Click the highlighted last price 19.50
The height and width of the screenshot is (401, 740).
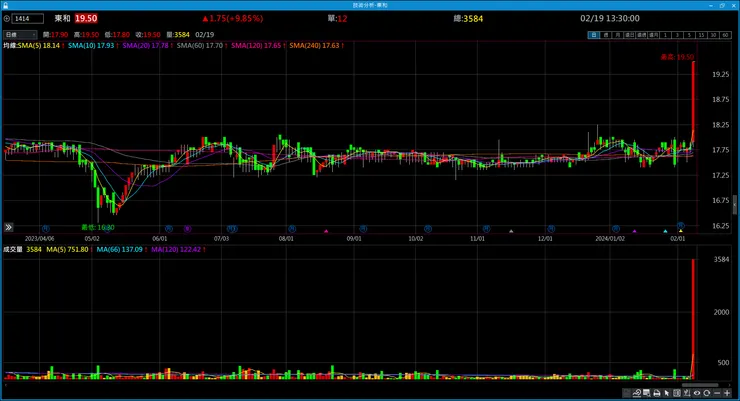click(x=86, y=18)
